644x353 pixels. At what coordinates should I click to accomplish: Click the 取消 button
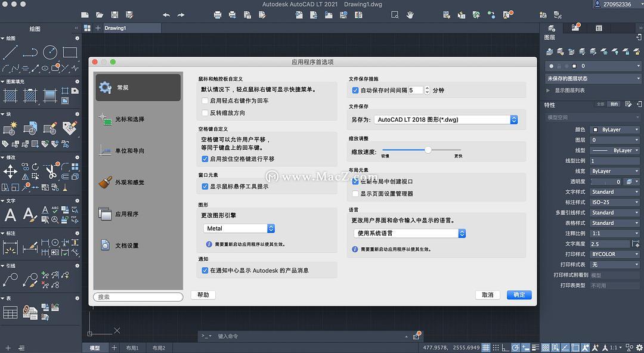[x=488, y=295]
